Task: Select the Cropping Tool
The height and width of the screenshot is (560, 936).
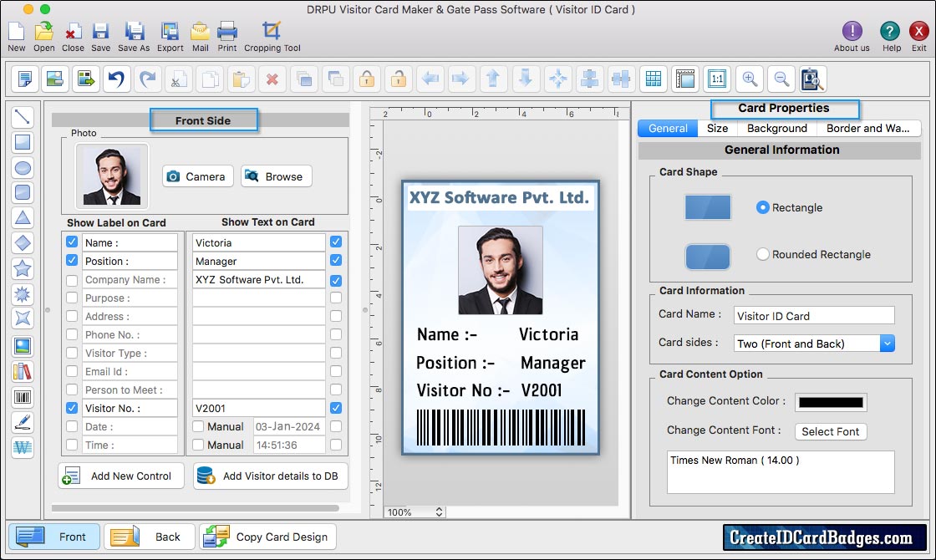Action: 272,31
